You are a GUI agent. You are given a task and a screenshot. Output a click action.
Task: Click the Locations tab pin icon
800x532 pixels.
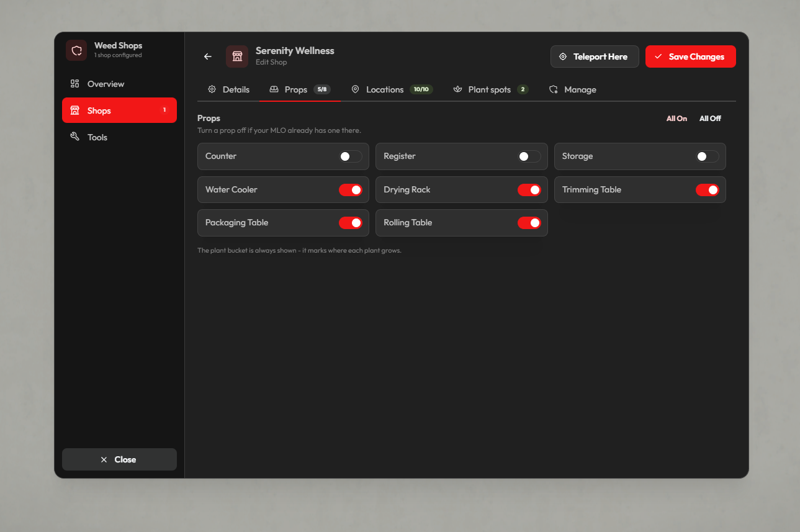tap(355, 89)
